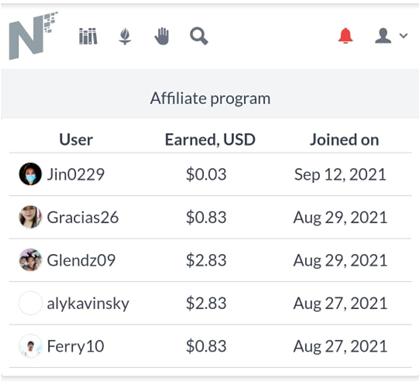Open the library books icon

[88, 36]
